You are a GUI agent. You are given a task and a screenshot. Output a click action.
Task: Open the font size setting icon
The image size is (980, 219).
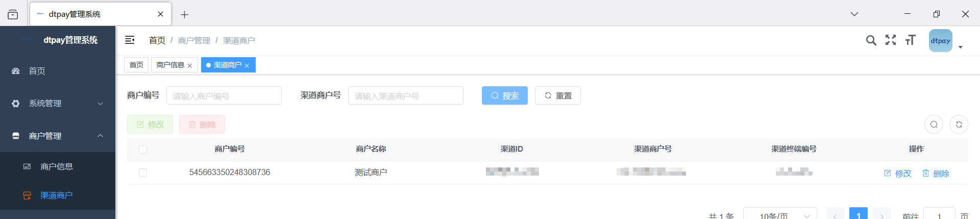pyautogui.click(x=911, y=40)
